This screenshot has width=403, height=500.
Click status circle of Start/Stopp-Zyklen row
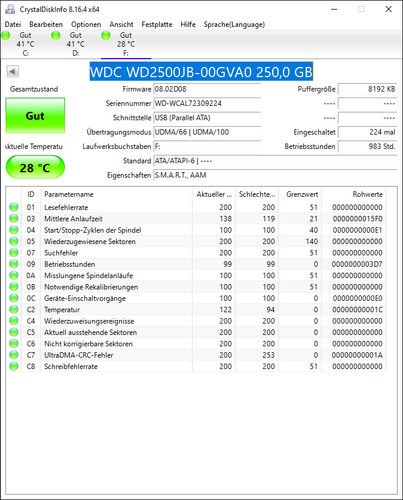click(x=14, y=230)
